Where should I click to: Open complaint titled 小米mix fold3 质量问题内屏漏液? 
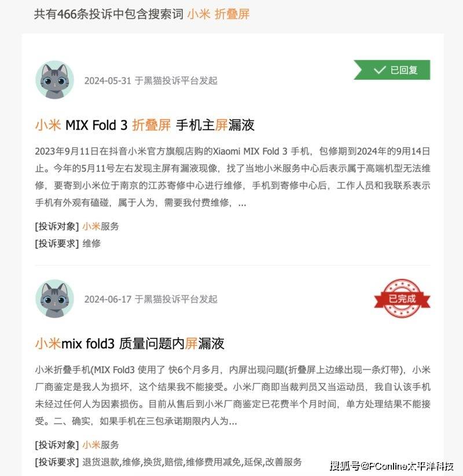130,344
